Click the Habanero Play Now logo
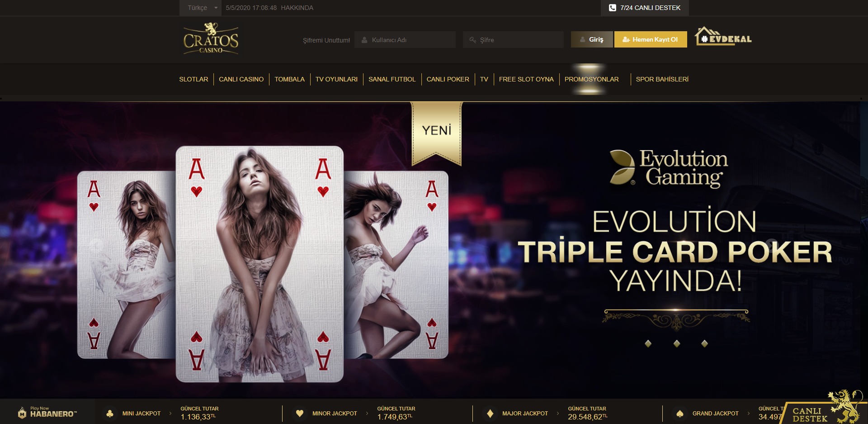The height and width of the screenshot is (424, 868). click(x=47, y=412)
